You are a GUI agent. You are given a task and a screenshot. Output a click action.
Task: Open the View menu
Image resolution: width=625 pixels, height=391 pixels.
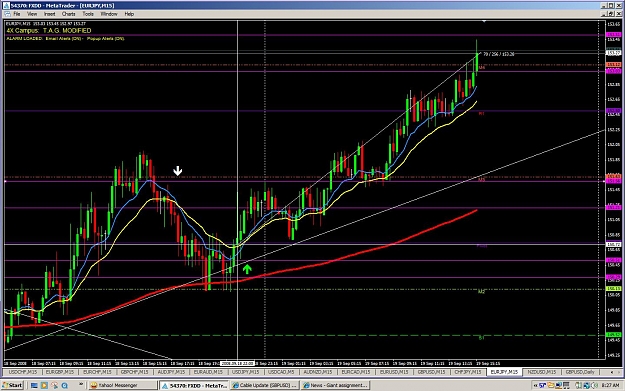(32, 14)
